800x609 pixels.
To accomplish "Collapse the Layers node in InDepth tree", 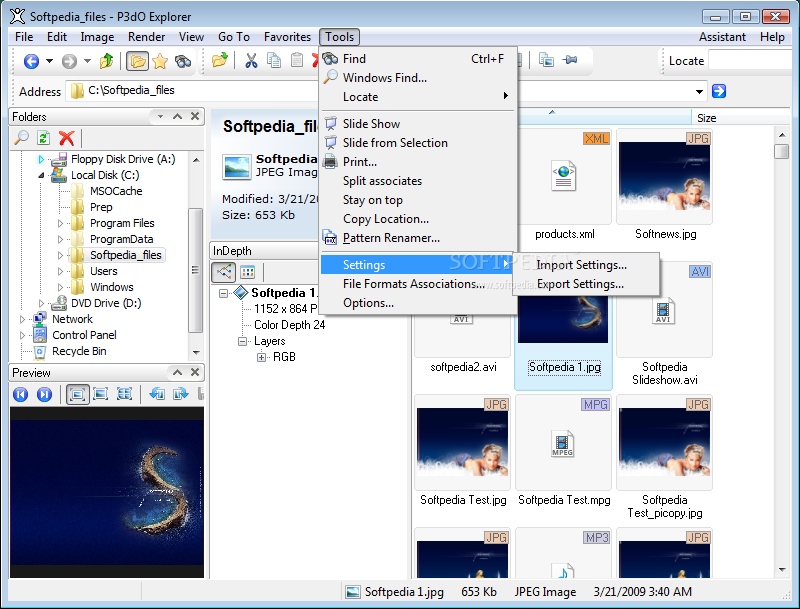I will tap(242, 341).
